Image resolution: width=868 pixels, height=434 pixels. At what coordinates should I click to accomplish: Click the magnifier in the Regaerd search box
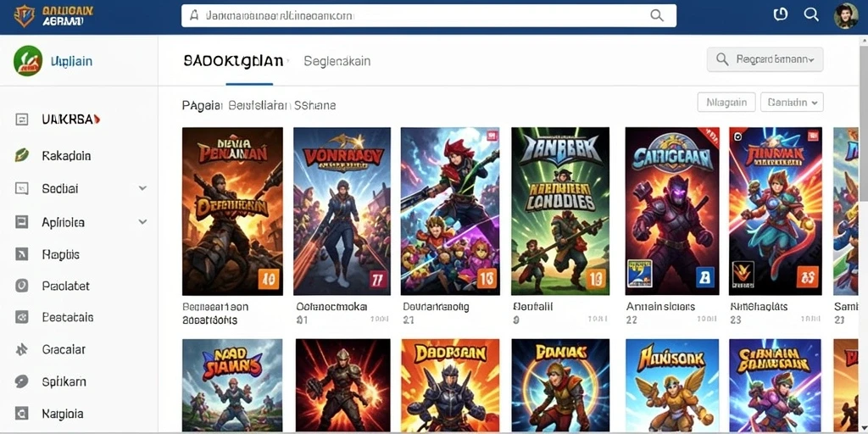[722, 58]
